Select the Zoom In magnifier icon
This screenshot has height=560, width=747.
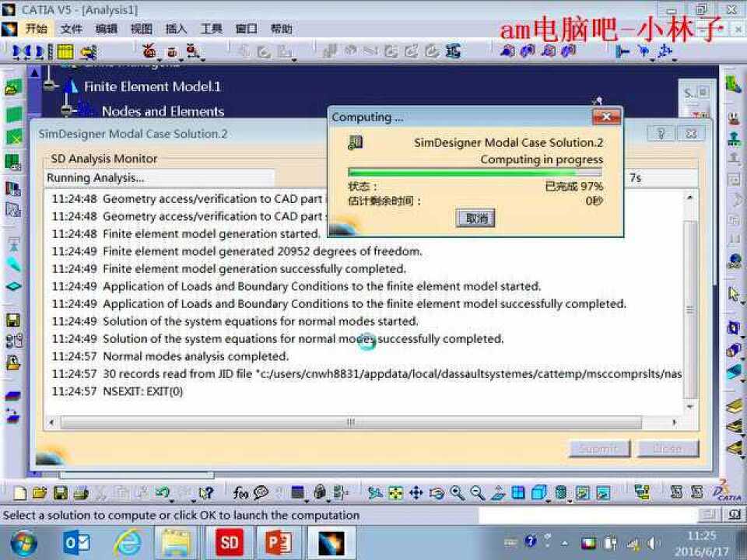click(458, 492)
